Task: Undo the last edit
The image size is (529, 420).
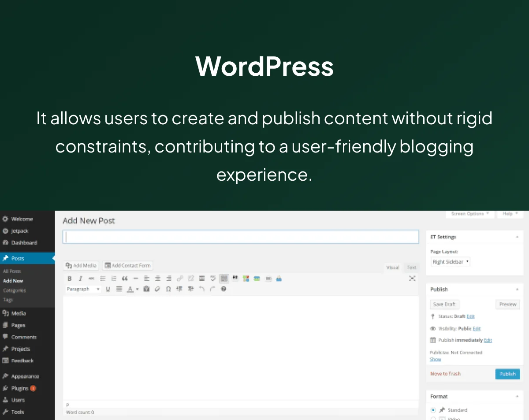Action: 202,289
